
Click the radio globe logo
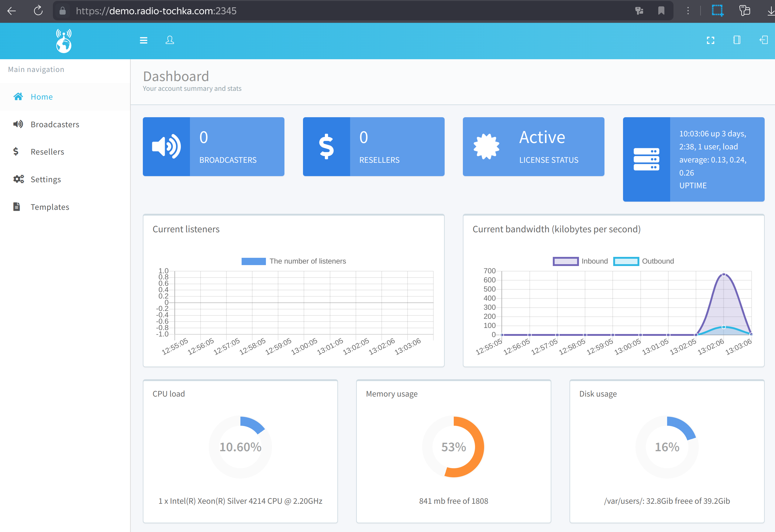pyautogui.click(x=64, y=41)
